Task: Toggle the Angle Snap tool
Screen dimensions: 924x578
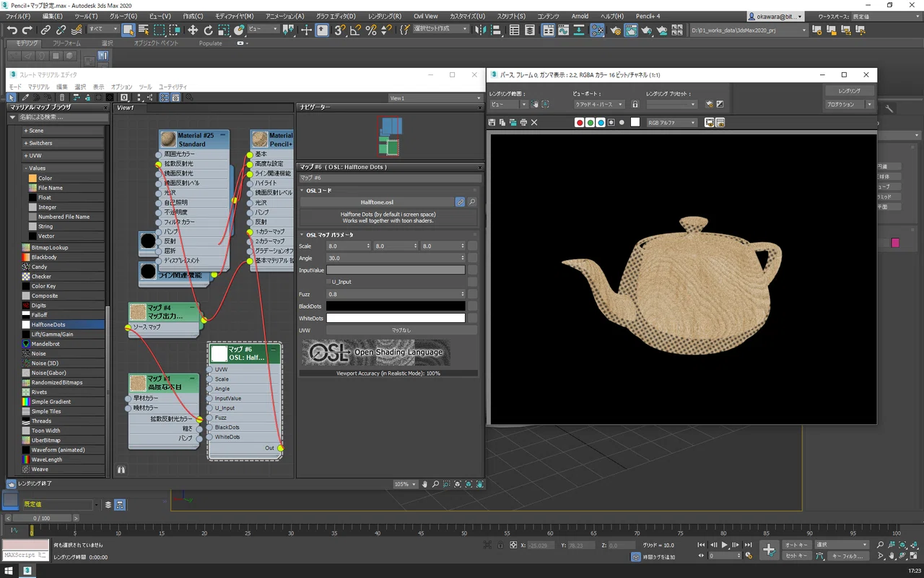Action: [x=354, y=30]
